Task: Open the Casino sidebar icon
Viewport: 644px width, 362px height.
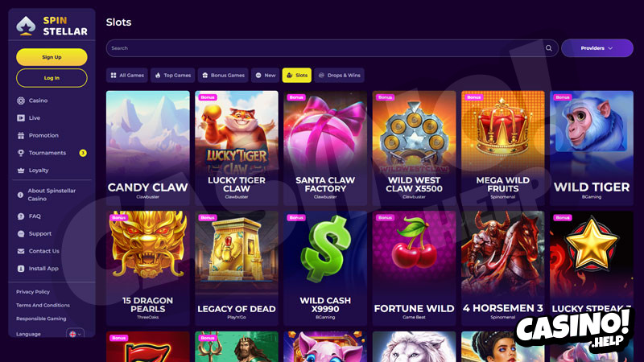Action: pos(21,101)
